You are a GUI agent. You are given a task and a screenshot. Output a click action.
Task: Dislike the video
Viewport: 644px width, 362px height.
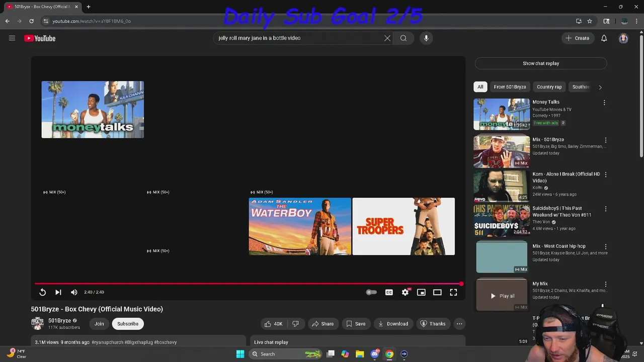point(296,324)
